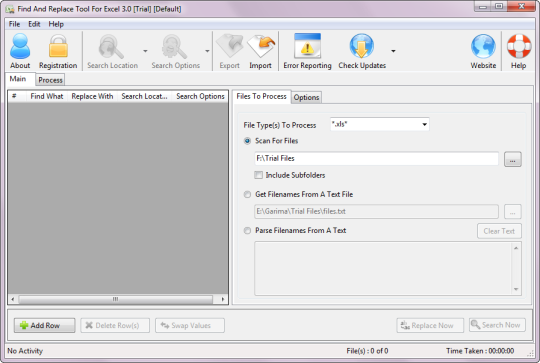Click the Clear Text button

(x=499, y=231)
